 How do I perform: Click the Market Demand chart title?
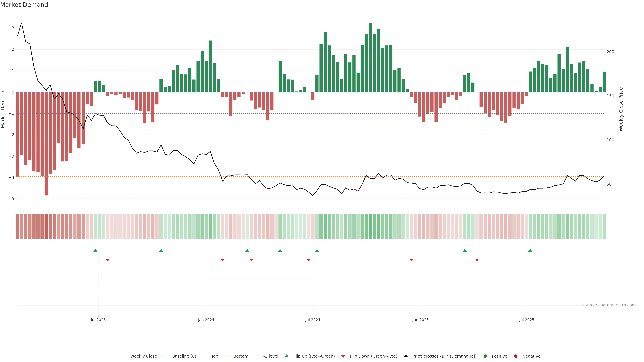24,5
